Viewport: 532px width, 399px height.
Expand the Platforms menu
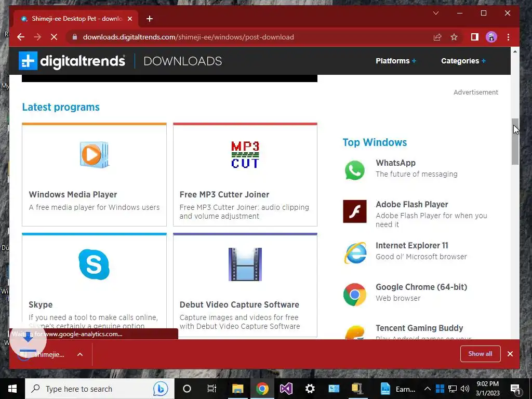coord(395,61)
